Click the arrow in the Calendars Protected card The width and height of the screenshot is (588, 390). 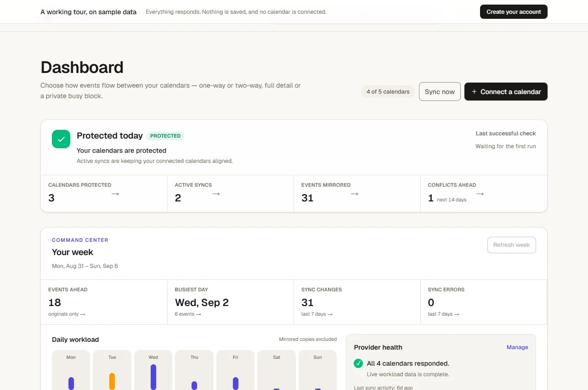pyautogui.click(x=115, y=194)
